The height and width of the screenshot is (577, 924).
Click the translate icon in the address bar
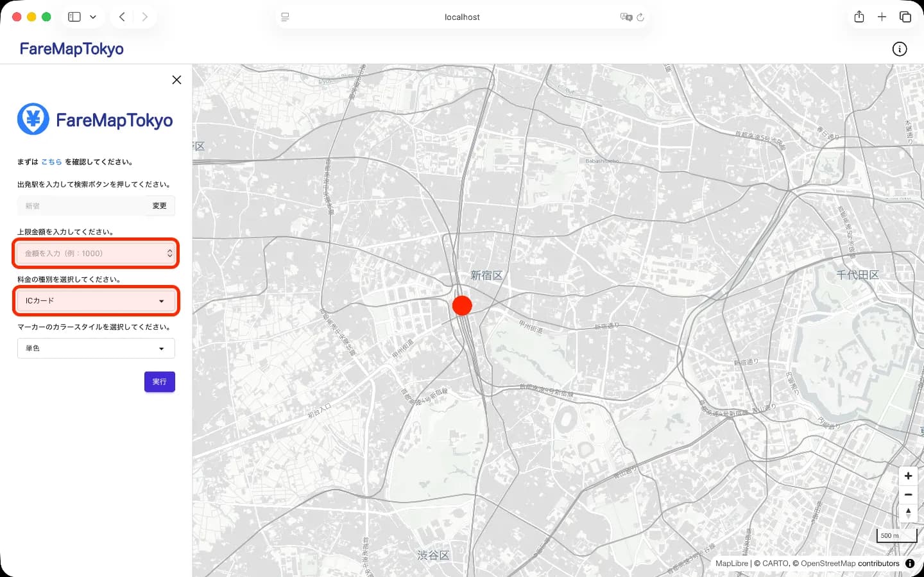(626, 17)
